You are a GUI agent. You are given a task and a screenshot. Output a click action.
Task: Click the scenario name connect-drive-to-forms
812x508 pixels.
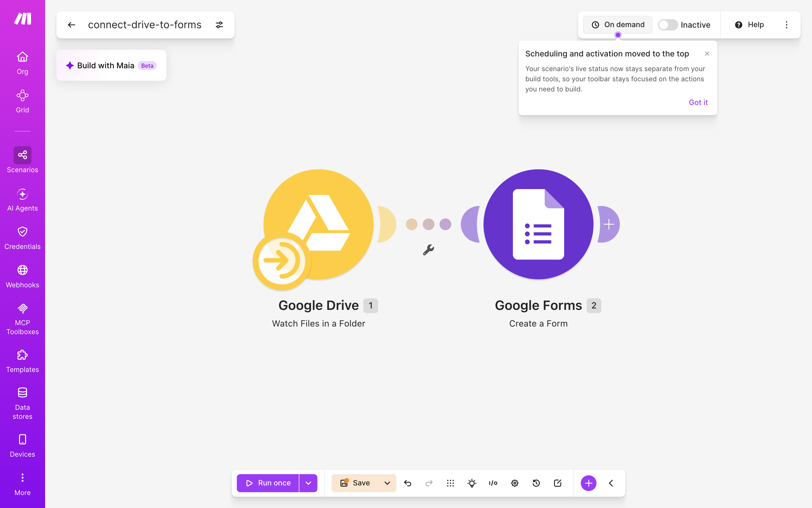pos(145,25)
